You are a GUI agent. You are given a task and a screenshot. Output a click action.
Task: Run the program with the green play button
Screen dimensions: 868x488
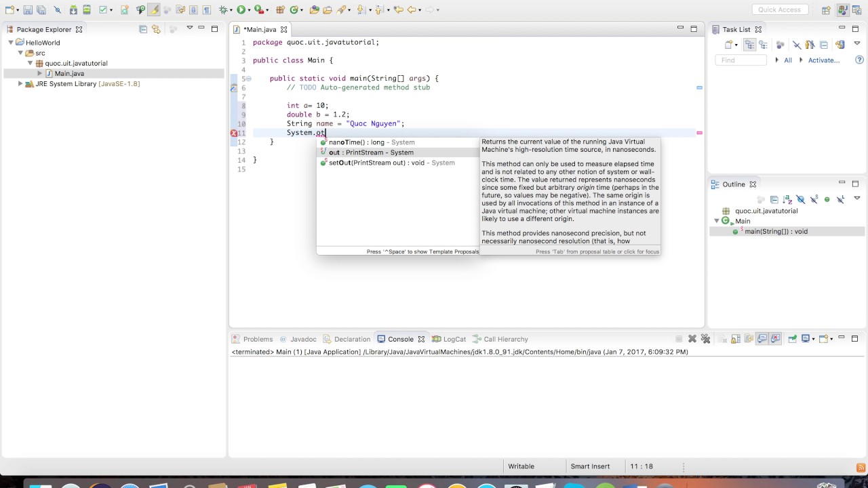pyautogui.click(x=241, y=9)
